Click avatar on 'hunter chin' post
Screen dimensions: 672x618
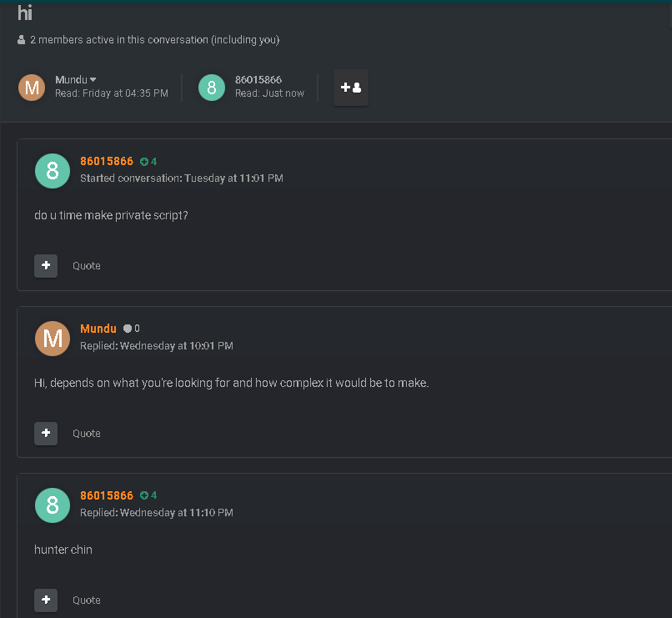click(53, 505)
